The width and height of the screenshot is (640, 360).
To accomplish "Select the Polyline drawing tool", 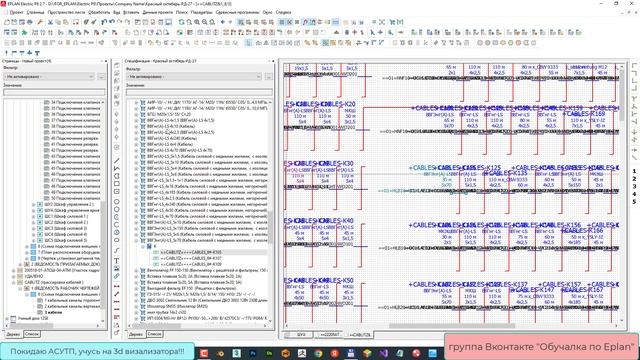I will (117, 168).
